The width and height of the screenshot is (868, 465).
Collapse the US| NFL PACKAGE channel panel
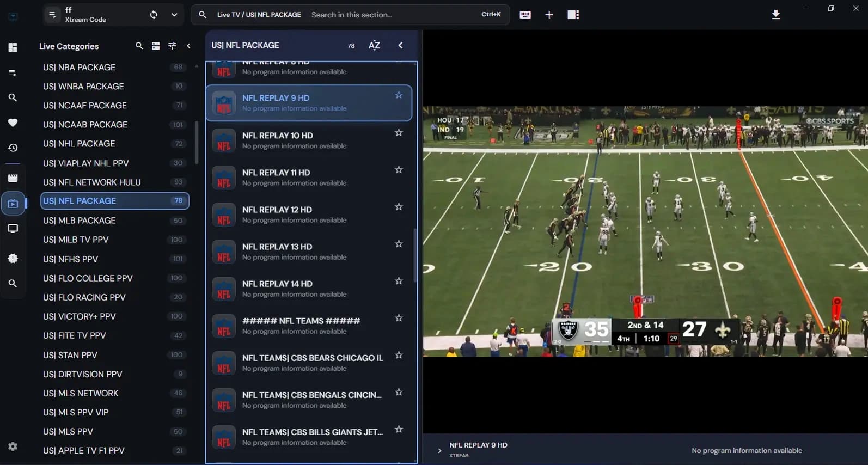coord(401,45)
